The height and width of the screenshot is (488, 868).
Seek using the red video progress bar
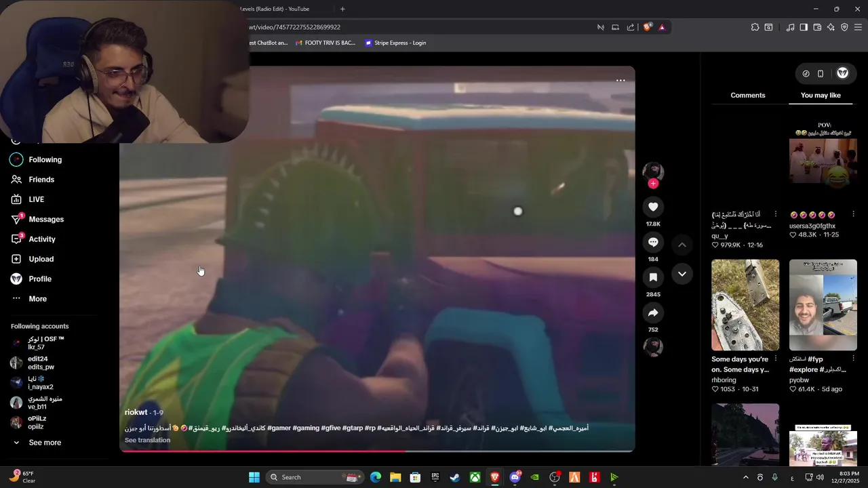tap(377, 451)
